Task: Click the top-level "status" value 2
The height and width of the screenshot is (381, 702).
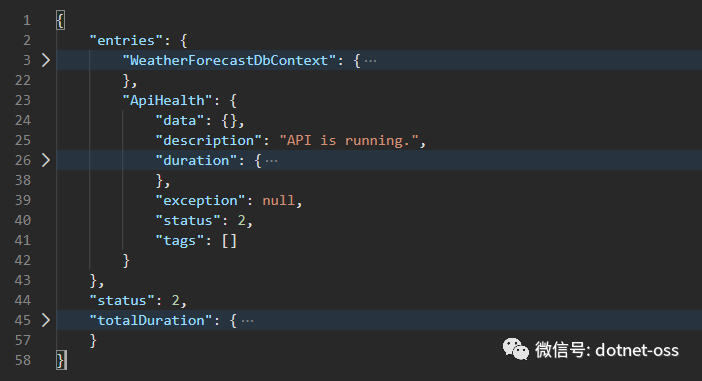Action: 176,300
